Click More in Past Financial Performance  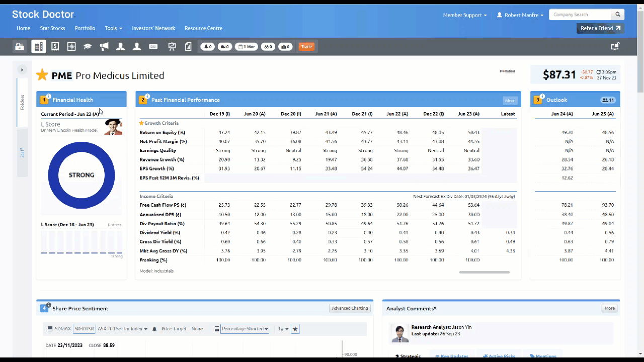point(510,101)
